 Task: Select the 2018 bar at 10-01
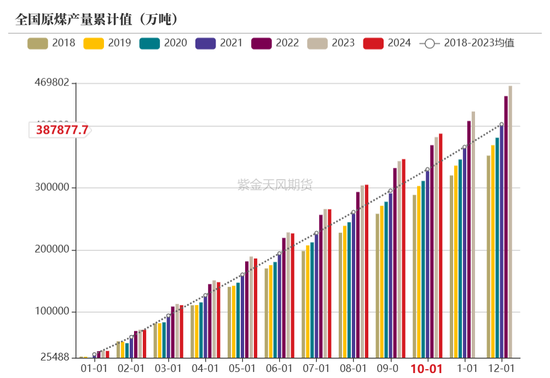414,276
